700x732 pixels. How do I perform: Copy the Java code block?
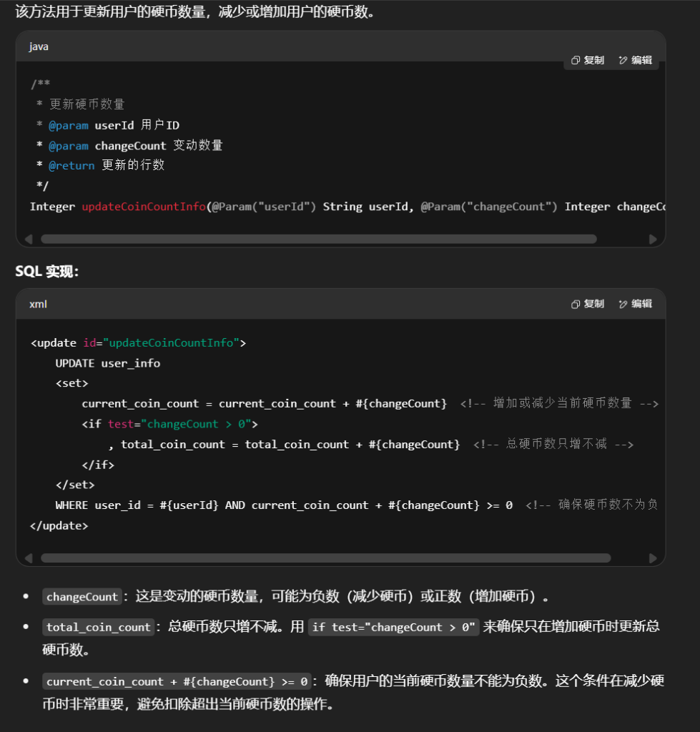pyautogui.click(x=588, y=61)
